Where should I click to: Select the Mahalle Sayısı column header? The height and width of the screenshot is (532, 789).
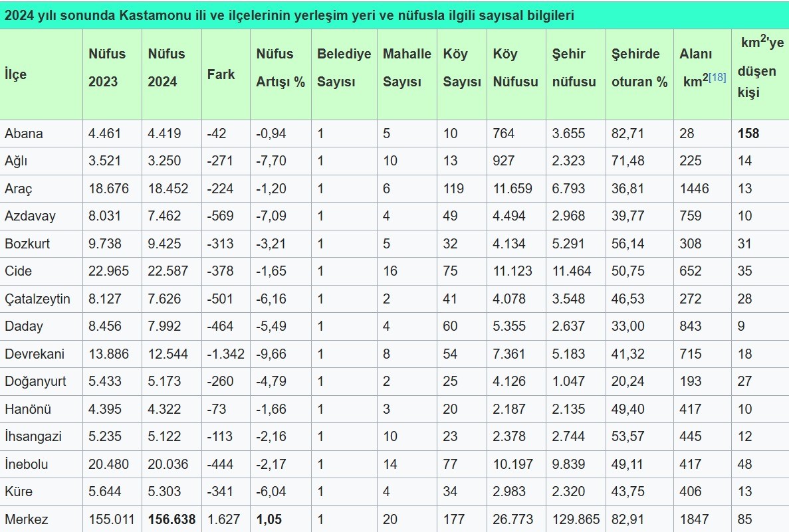pos(406,67)
